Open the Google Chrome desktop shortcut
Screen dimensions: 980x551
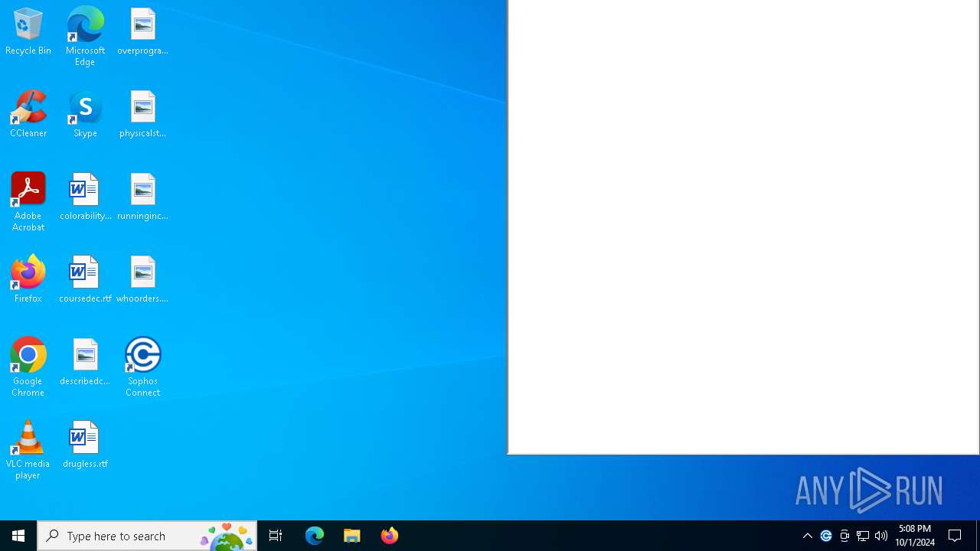[x=28, y=367]
